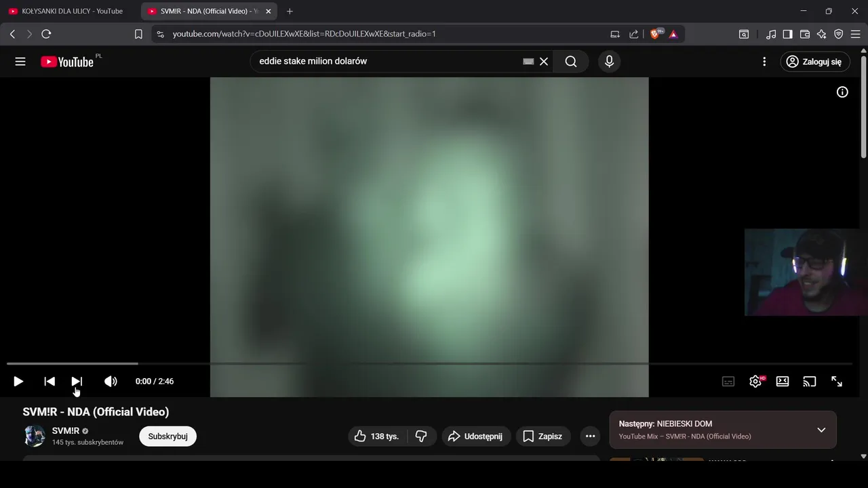The image size is (868, 488).
Task: Jump to the previous video
Action: click(x=50, y=382)
